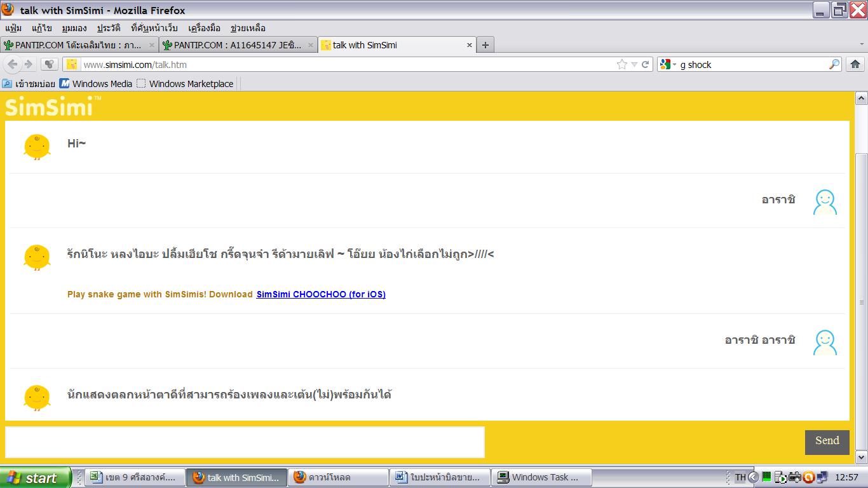Image resolution: width=868 pixels, height=488 pixels.
Task: Switch to the PANTIP.COM โต๊ะเฉลิมไทย tab
Action: [79, 45]
